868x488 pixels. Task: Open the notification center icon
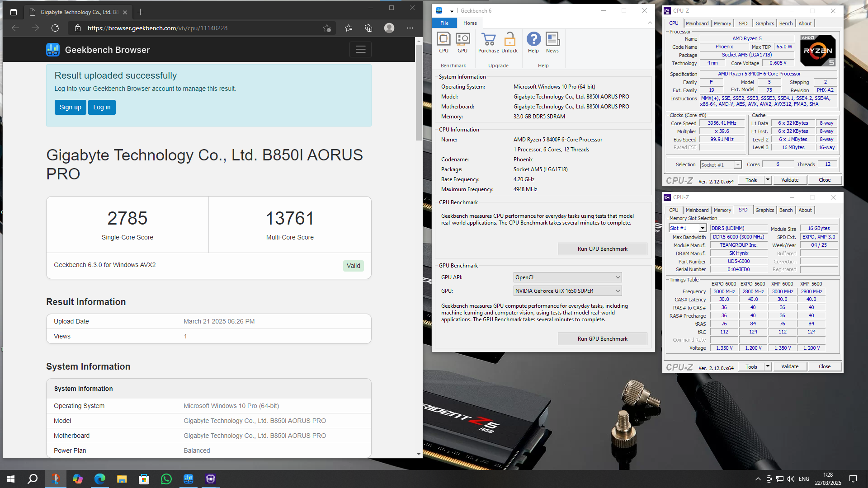853,479
